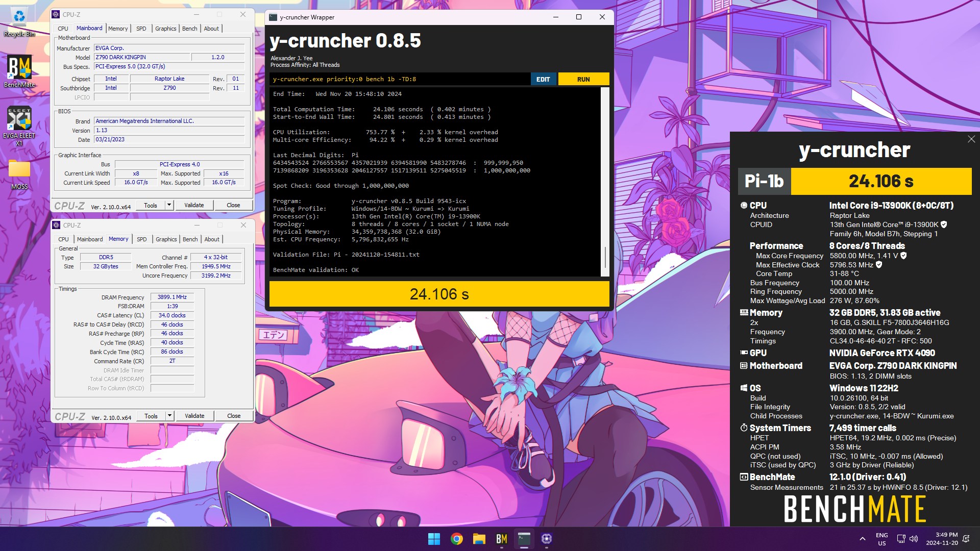Click the Windows Start button
Screen dimensions: 980x551
coord(434,539)
